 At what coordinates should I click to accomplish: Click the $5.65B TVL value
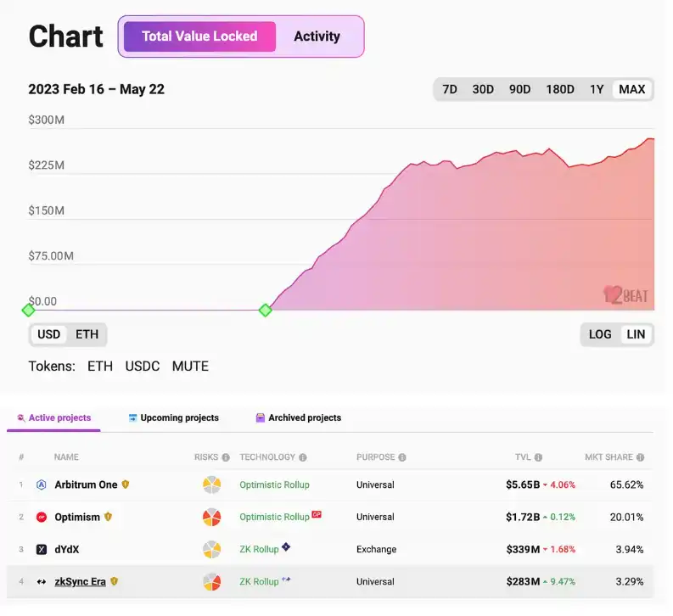[x=523, y=484]
